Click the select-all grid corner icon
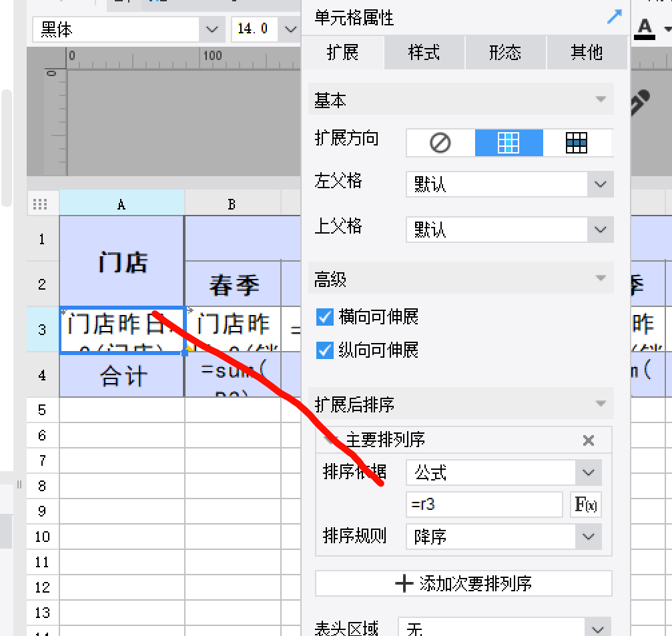 click(x=40, y=204)
